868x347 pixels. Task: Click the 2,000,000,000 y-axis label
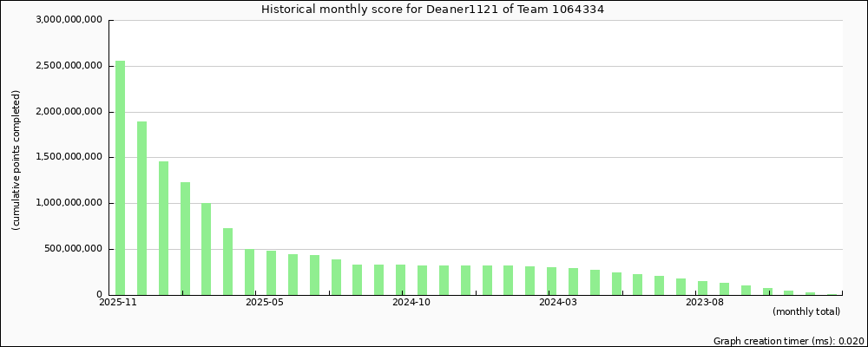[x=69, y=112]
